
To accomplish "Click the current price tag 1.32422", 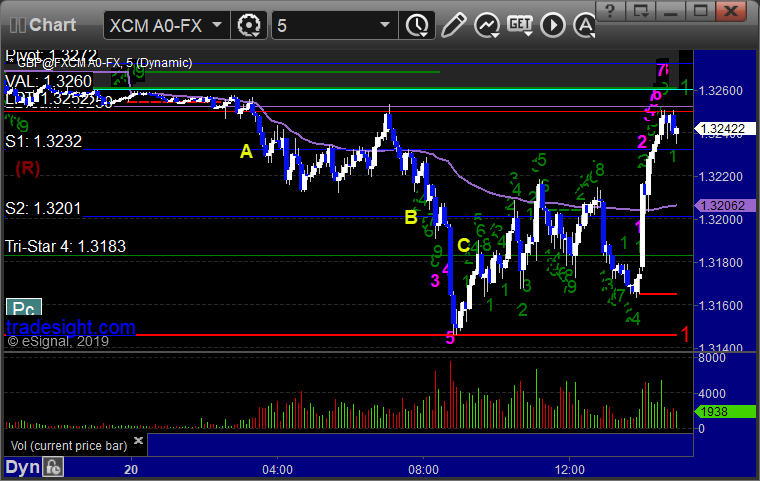I will coord(725,128).
